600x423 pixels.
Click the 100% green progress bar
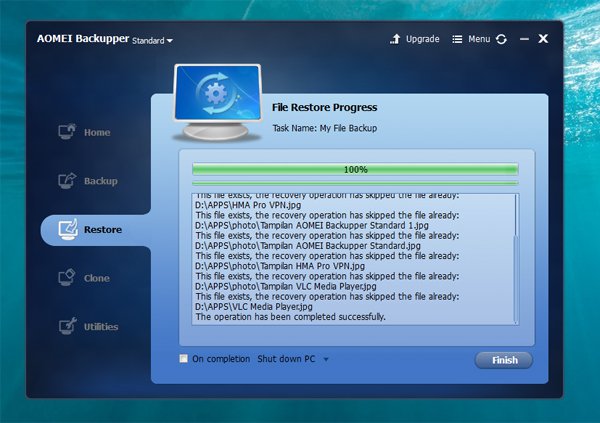355,169
